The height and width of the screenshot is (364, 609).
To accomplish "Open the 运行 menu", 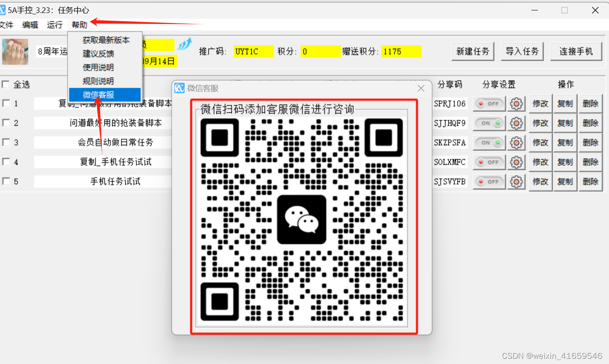I will click(55, 25).
